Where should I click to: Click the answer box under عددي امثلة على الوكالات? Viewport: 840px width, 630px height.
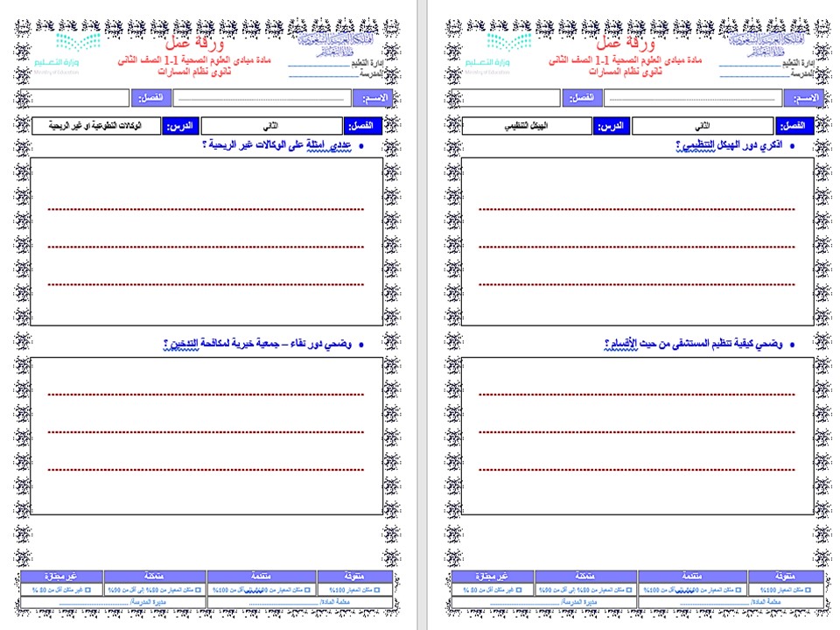click(x=206, y=241)
